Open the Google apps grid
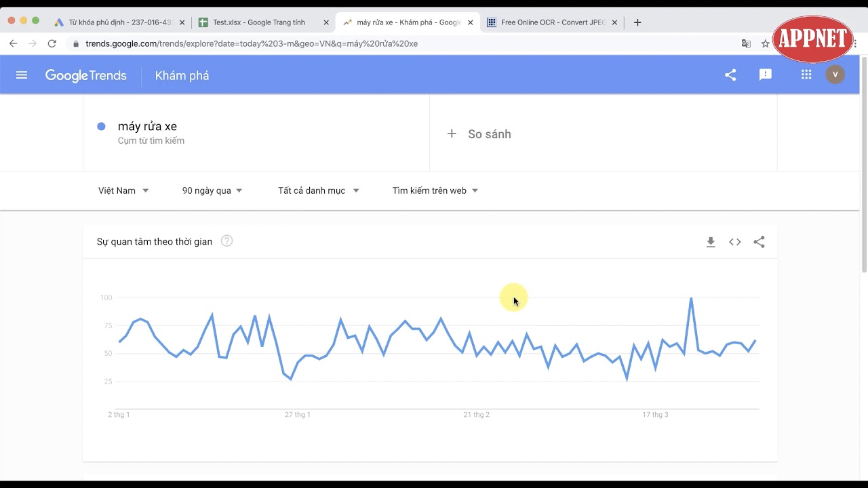 click(x=806, y=75)
